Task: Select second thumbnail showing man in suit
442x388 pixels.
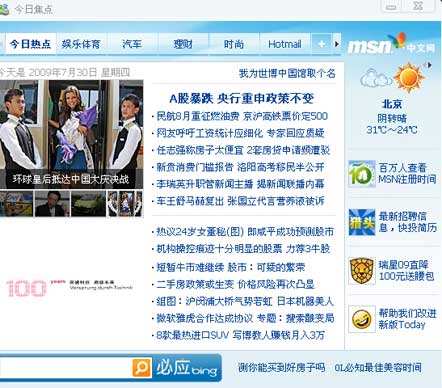Action: coord(52,204)
